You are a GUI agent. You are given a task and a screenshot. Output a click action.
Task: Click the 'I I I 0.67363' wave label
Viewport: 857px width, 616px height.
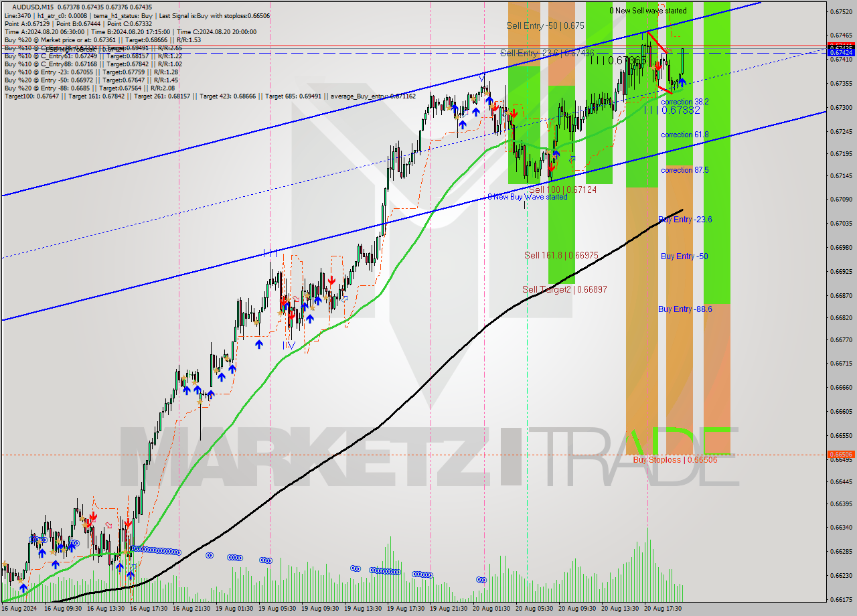(x=618, y=60)
